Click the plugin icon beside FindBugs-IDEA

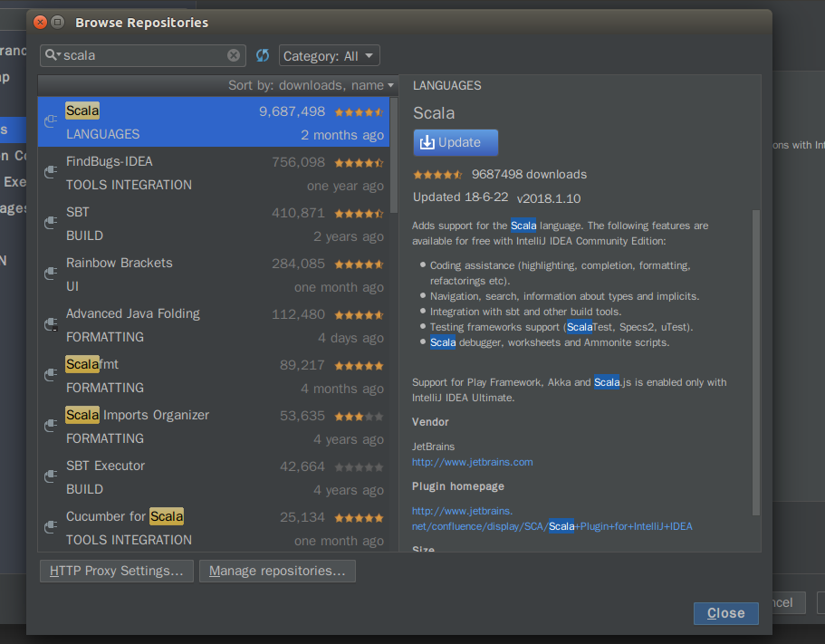[51, 171]
